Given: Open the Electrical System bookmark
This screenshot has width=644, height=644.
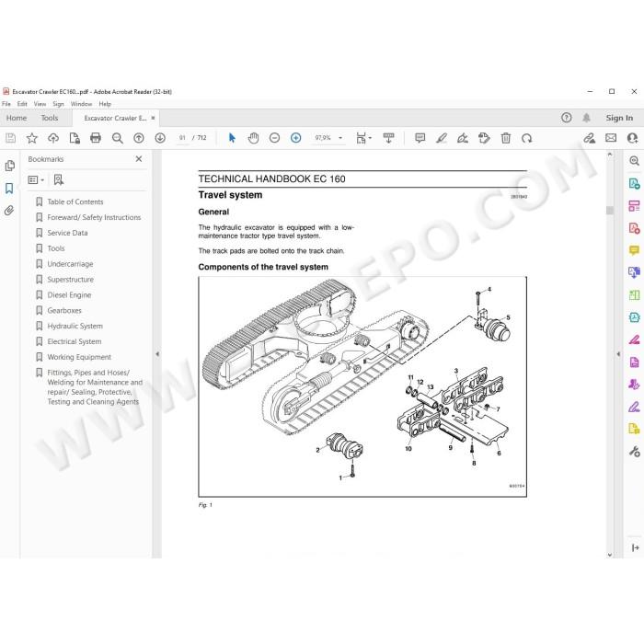Looking at the screenshot, I should tap(75, 341).
